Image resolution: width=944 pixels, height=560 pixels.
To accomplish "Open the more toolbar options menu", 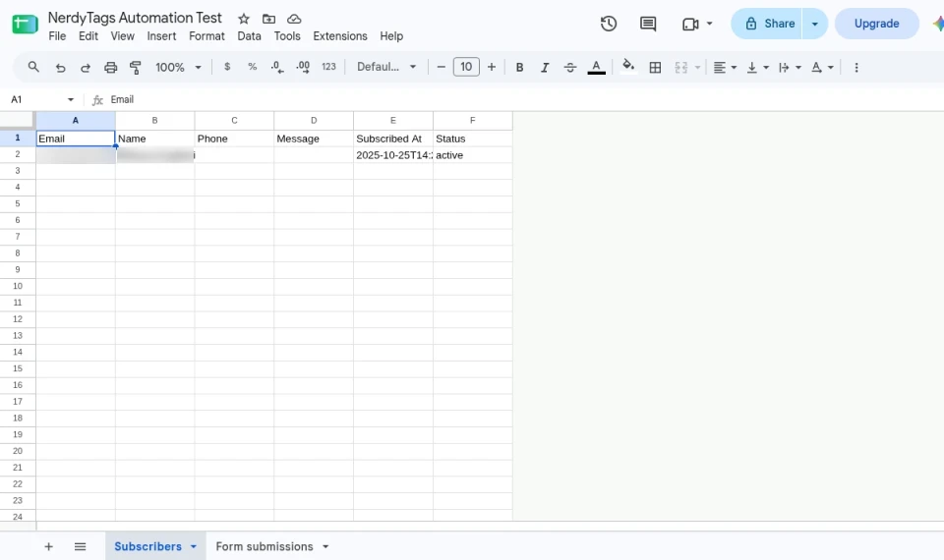I will click(x=856, y=68).
